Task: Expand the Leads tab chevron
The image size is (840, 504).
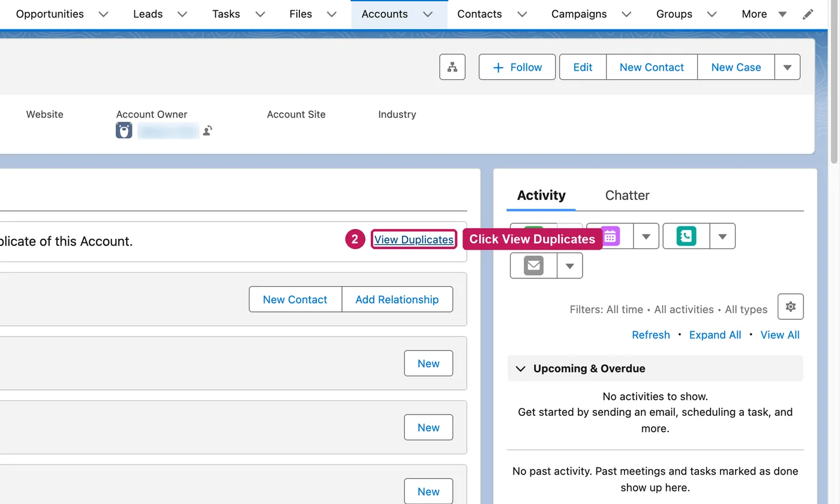Action: coord(182,14)
